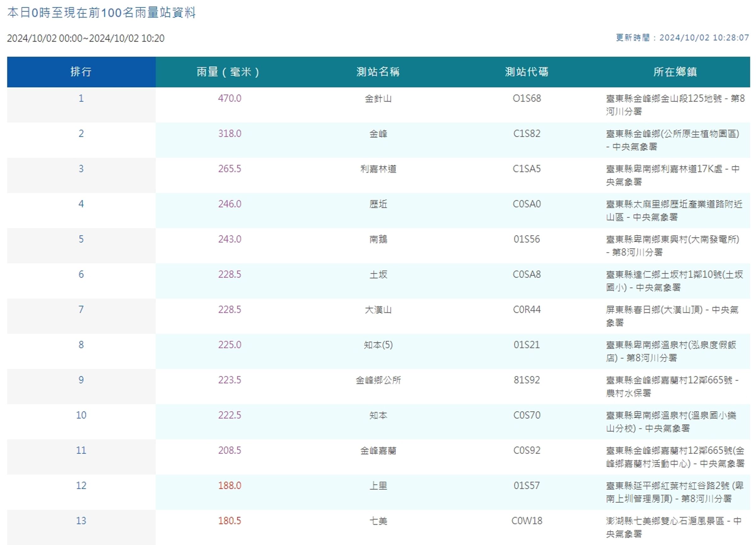Click station code C0R44
Image resolution: width=756 pixels, height=545 pixels.
click(527, 310)
